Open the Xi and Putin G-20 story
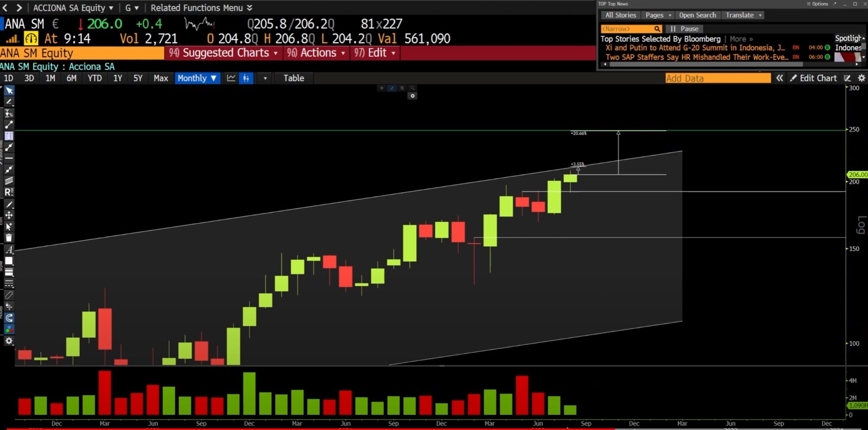 (695, 48)
